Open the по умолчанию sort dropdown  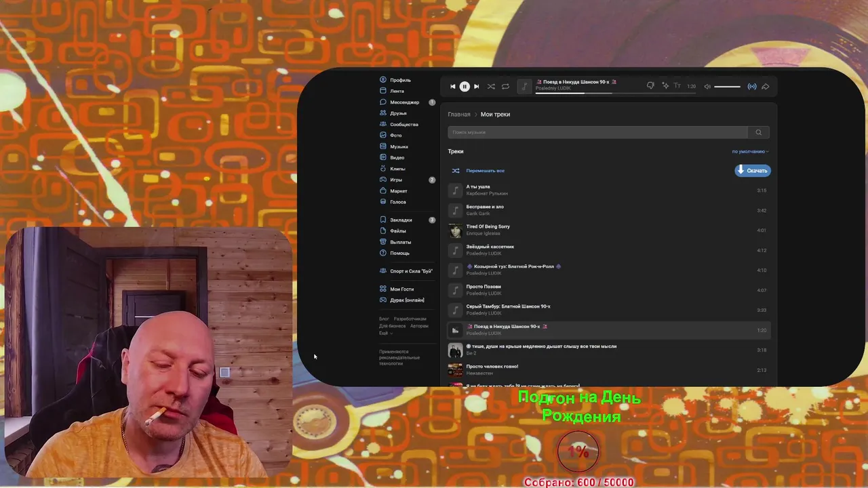(x=750, y=152)
